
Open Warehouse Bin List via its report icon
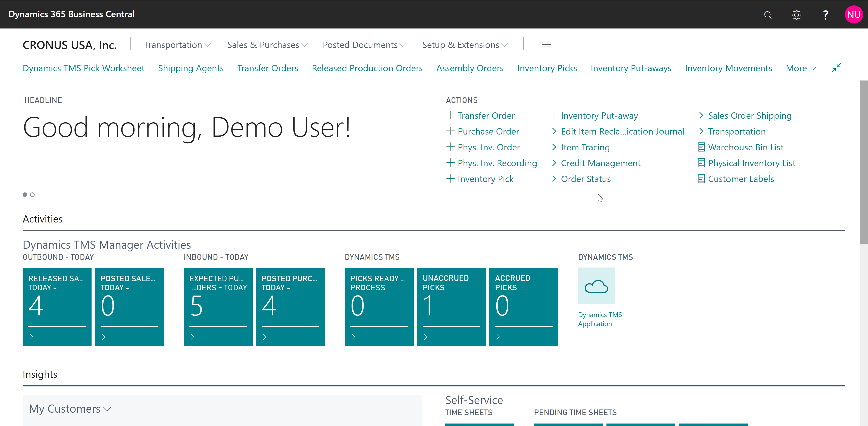point(701,147)
